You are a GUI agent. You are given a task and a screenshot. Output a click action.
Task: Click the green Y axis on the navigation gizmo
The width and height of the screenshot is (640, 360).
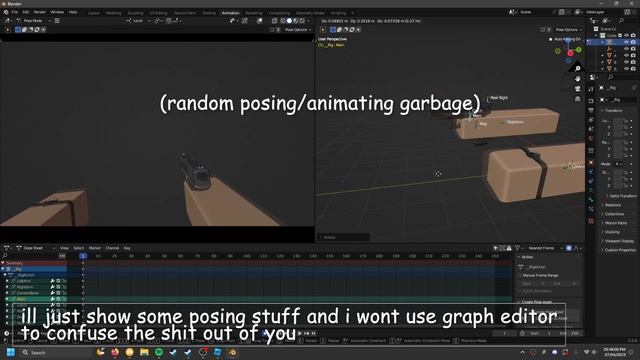tap(579, 49)
